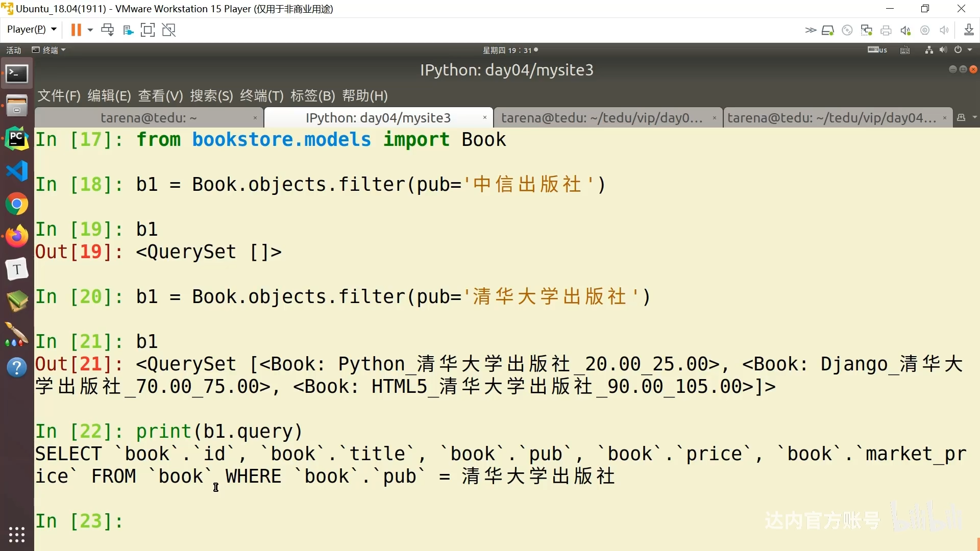The height and width of the screenshot is (551, 980).
Task: Launch Visual Studio Code from the dock
Action: click(17, 171)
